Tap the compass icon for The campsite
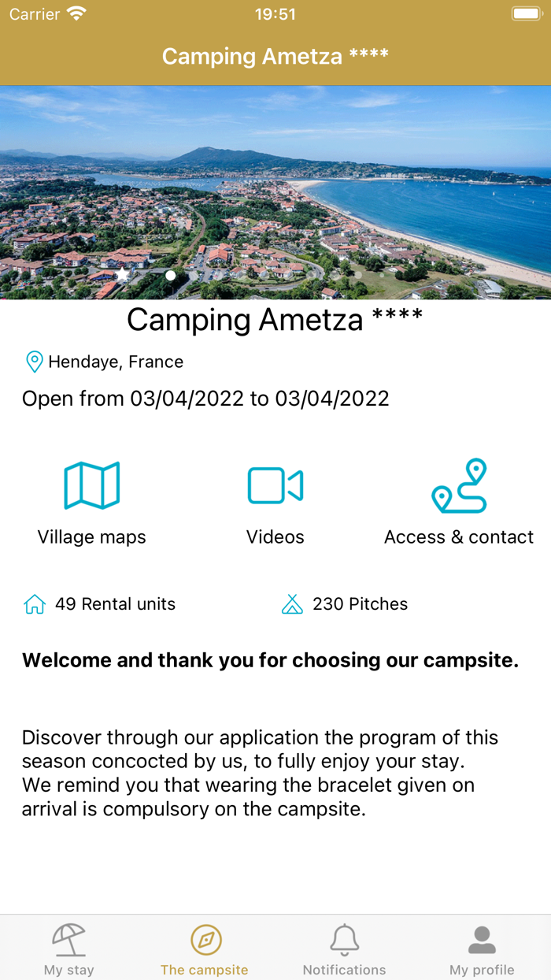Viewport: 551px width, 980px height. point(205,938)
